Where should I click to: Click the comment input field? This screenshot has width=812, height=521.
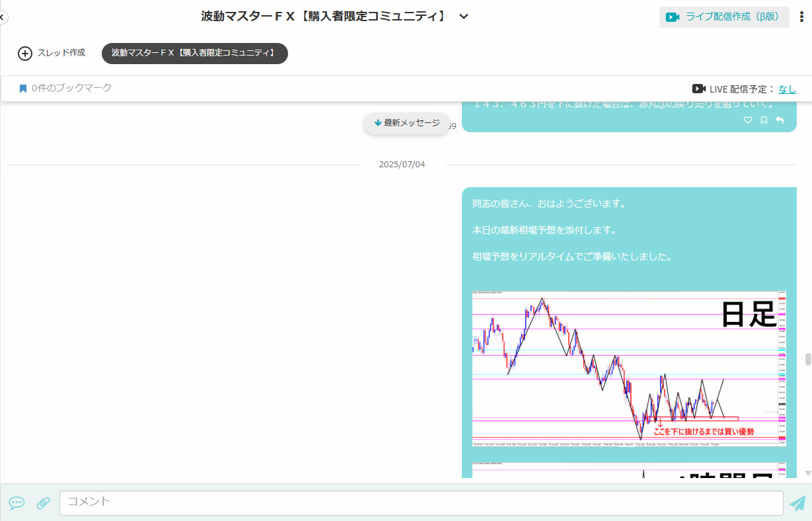click(422, 503)
